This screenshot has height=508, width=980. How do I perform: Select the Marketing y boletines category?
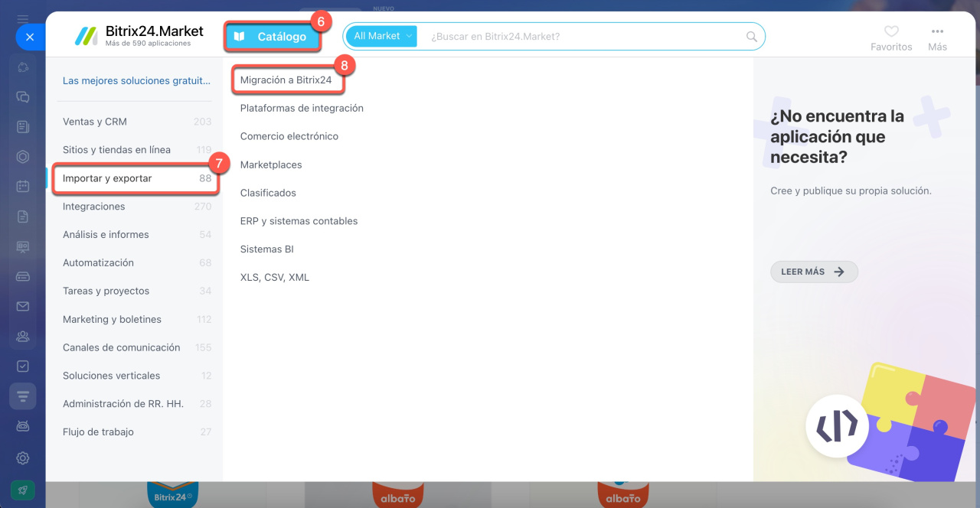click(136, 319)
